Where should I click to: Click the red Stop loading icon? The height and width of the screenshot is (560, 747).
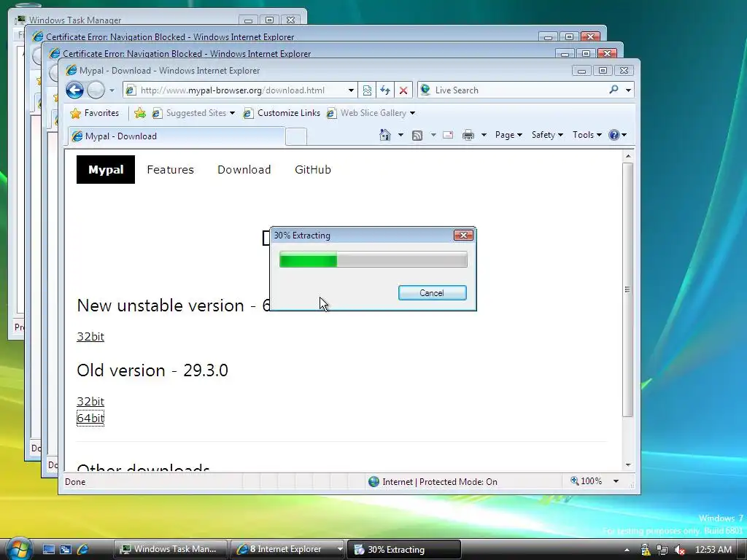click(403, 90)
